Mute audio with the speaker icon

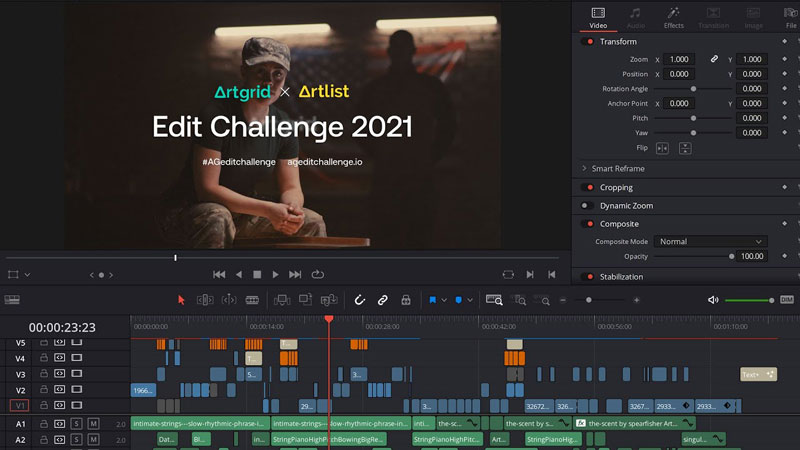pyautogui.click(x=713, y=299)
